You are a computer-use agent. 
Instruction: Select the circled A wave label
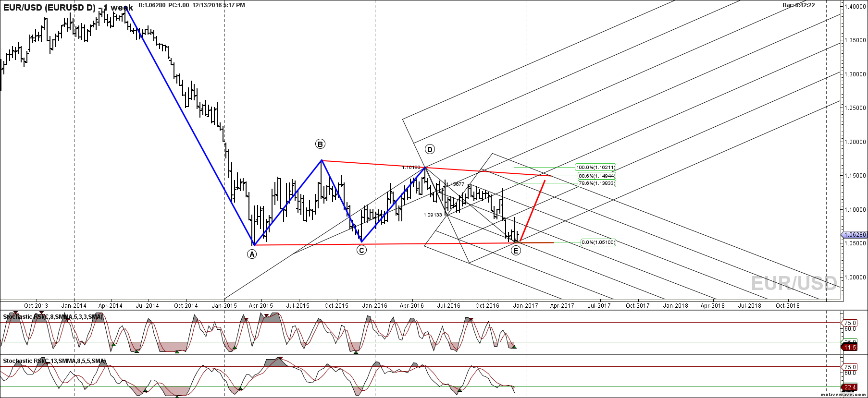pyautogui.click(x=252, y=254)
